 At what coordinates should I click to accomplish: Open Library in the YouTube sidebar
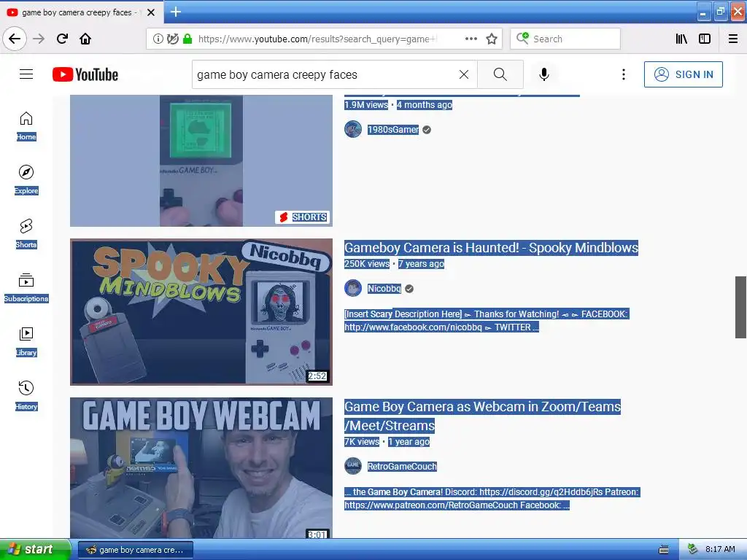tap(26, 341)
